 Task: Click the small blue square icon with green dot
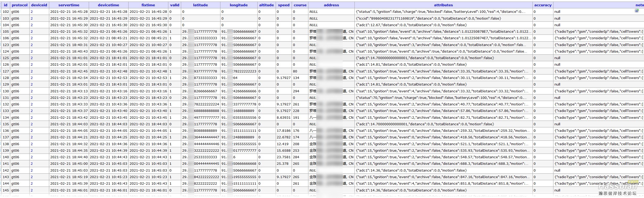tap(637, 11)
